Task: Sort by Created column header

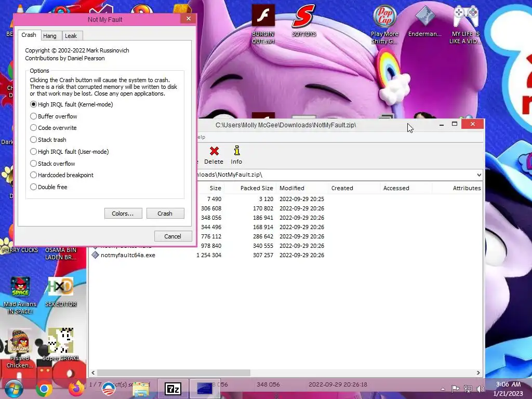Action: coord(353,188)
